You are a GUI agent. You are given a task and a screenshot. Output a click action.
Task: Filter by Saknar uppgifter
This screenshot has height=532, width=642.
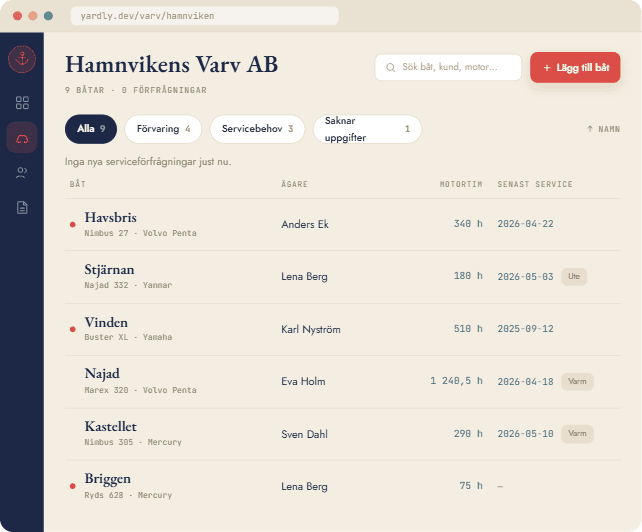point(367,129)
